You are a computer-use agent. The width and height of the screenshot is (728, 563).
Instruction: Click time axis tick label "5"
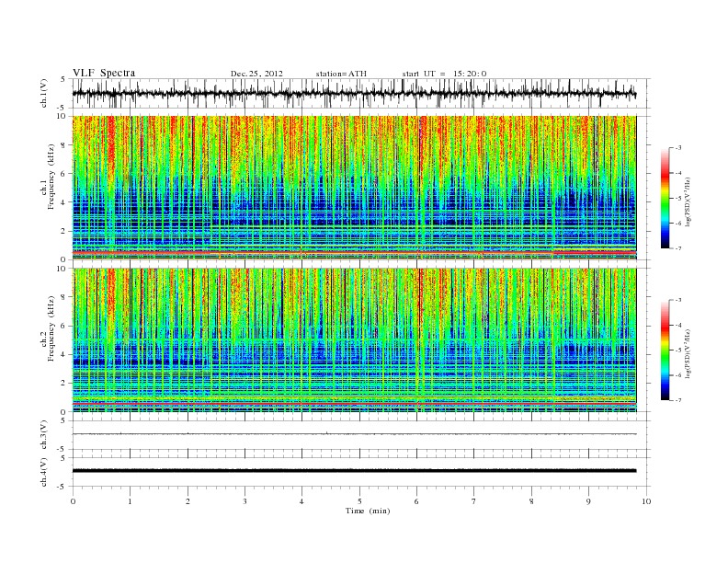pos(359,501)
